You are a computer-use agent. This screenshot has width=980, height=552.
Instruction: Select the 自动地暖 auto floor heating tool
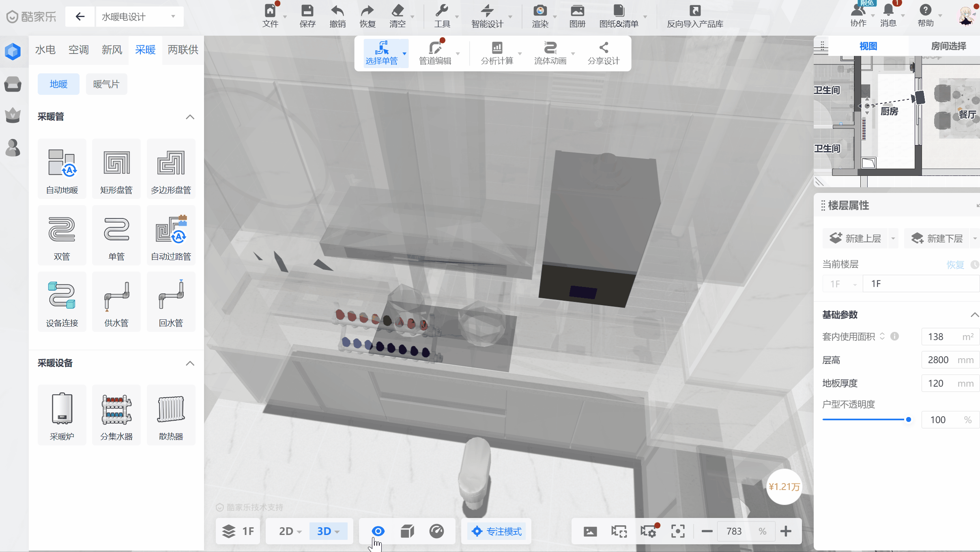[x=62, y=169]
